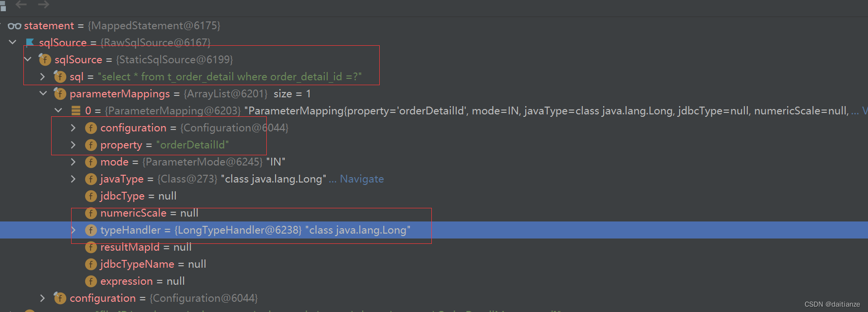
Task: Select the sql select statement value
Action: (x=230, y=77)
